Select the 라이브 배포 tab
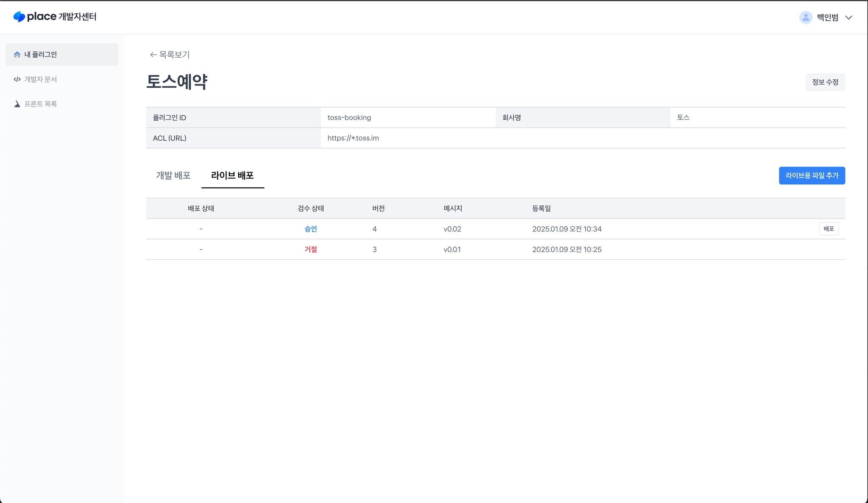The image size is (868, 503). pyautogui.click(x=232, y=175)
